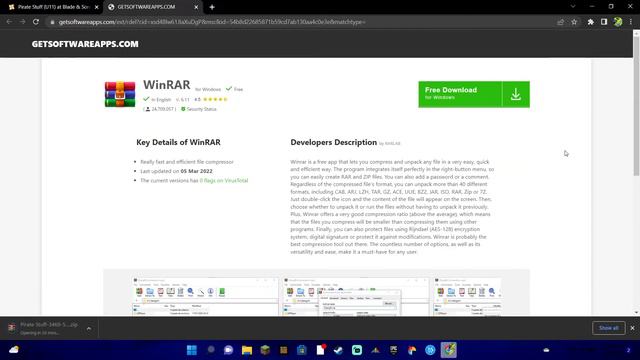Click the address bar URL field

tap(302, 22)
